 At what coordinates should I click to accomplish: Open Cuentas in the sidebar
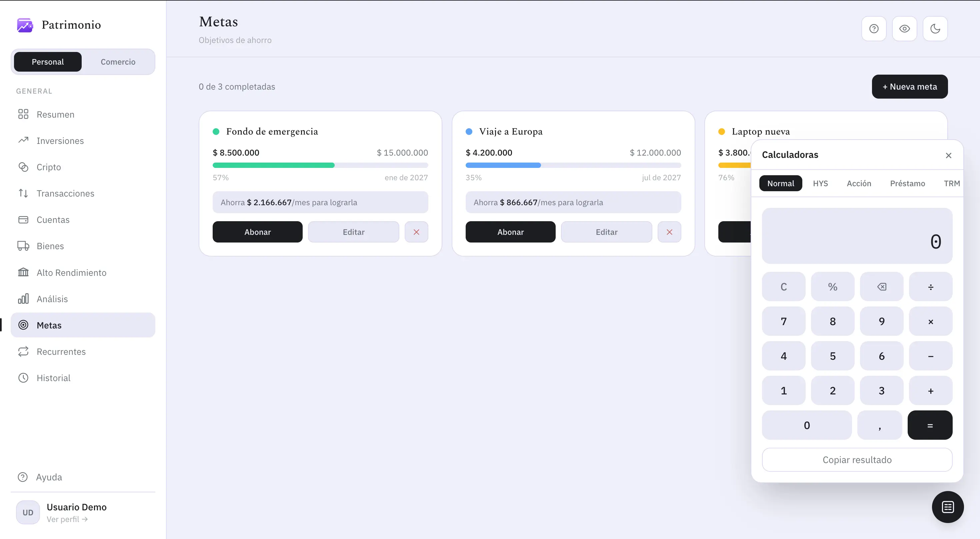pyautogui.click(x=83, y=220)
